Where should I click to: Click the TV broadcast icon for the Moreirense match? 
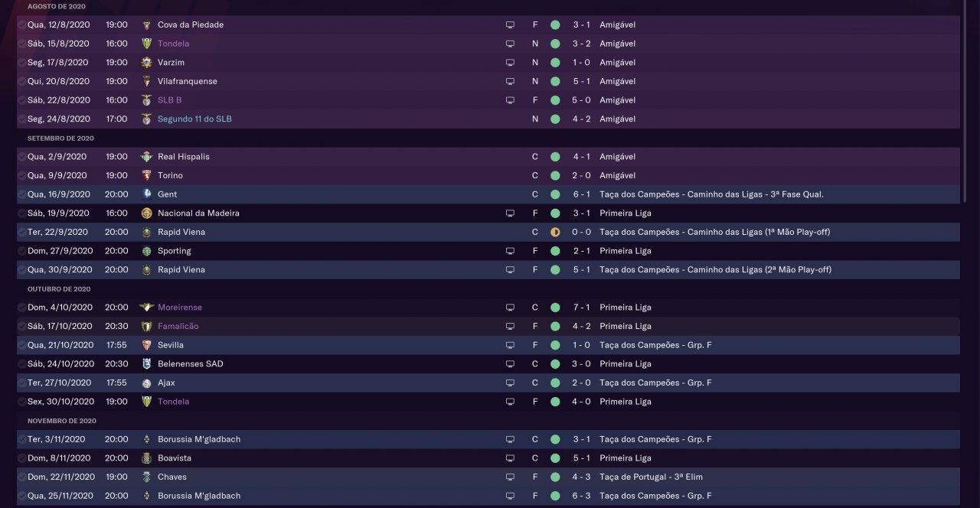[x=510, y=308]
